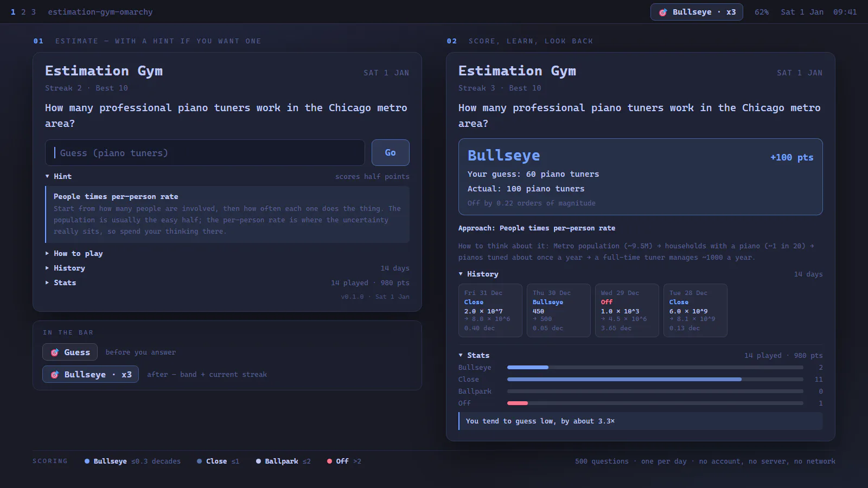Viewport: 868px width, 488px height.
Task: Click the battery 62% indicator in top bar
Action: point(762,12)
